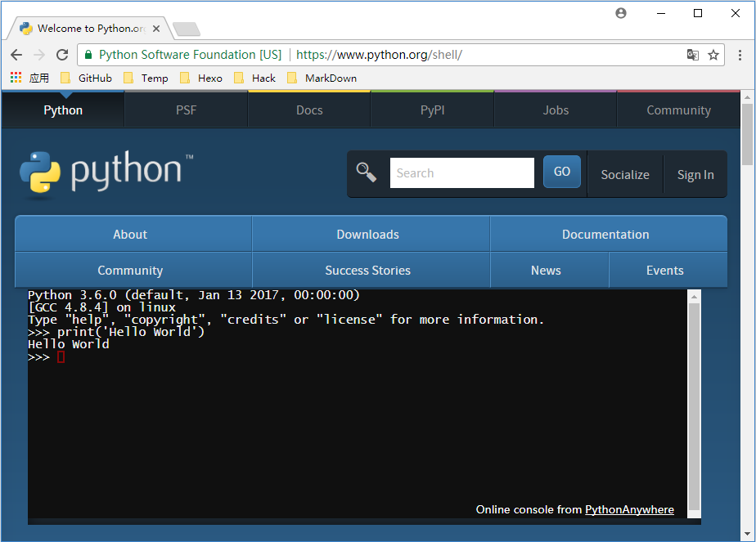Close the Welcome to Python.org tab
Viewport: 756px width, 542px height.
pos(156,29)
